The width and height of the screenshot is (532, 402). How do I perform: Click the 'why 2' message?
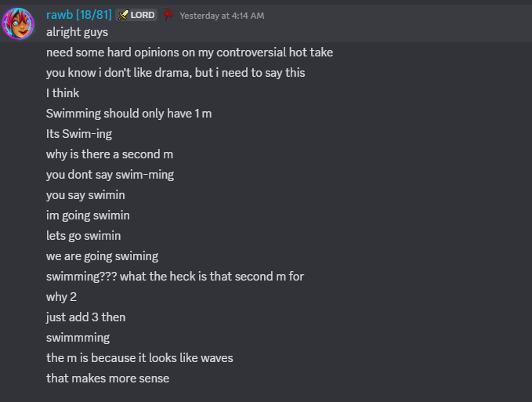(61, 297)
